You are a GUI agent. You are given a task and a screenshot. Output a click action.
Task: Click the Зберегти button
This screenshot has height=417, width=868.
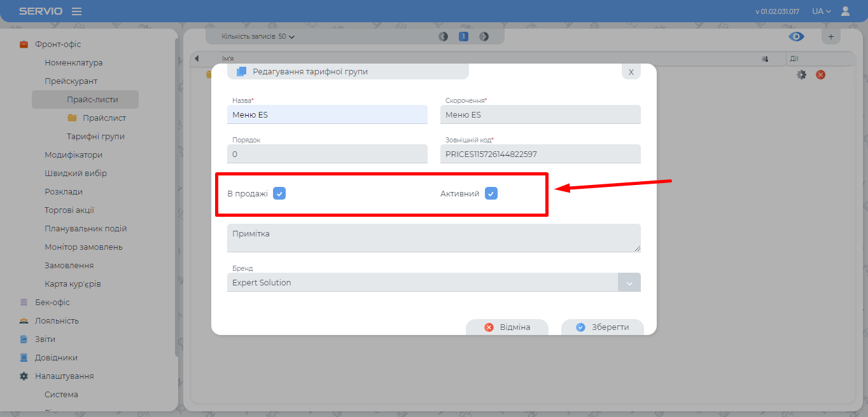coord(603,327)
